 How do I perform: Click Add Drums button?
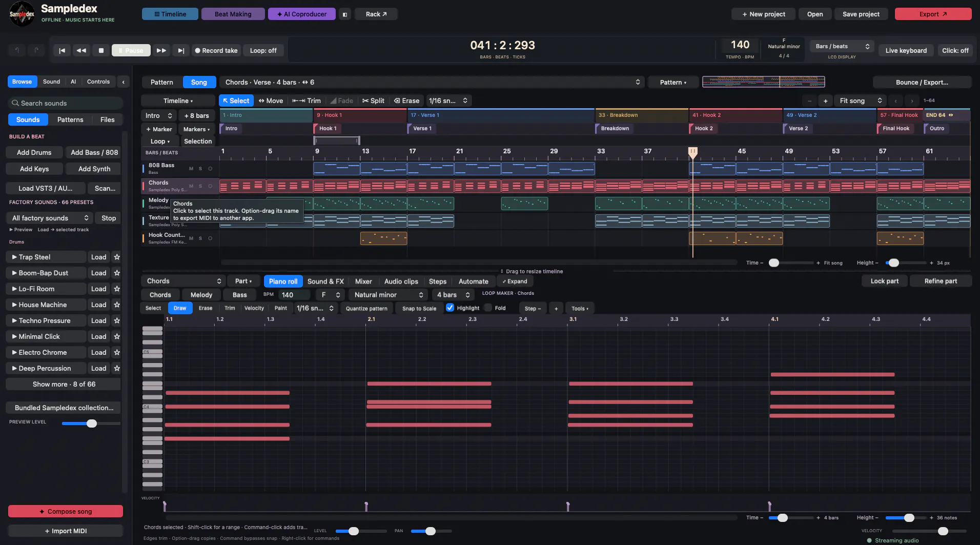click(34, 152)
